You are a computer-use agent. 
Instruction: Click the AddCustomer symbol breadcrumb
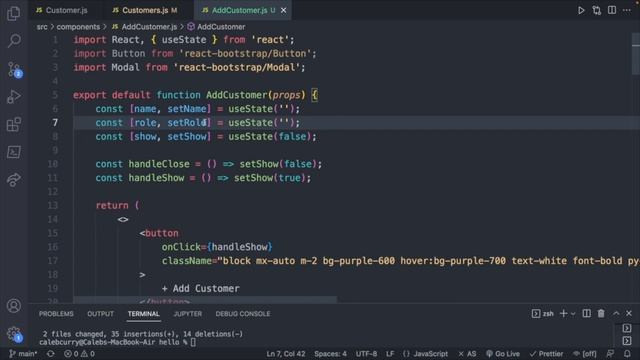216,27
